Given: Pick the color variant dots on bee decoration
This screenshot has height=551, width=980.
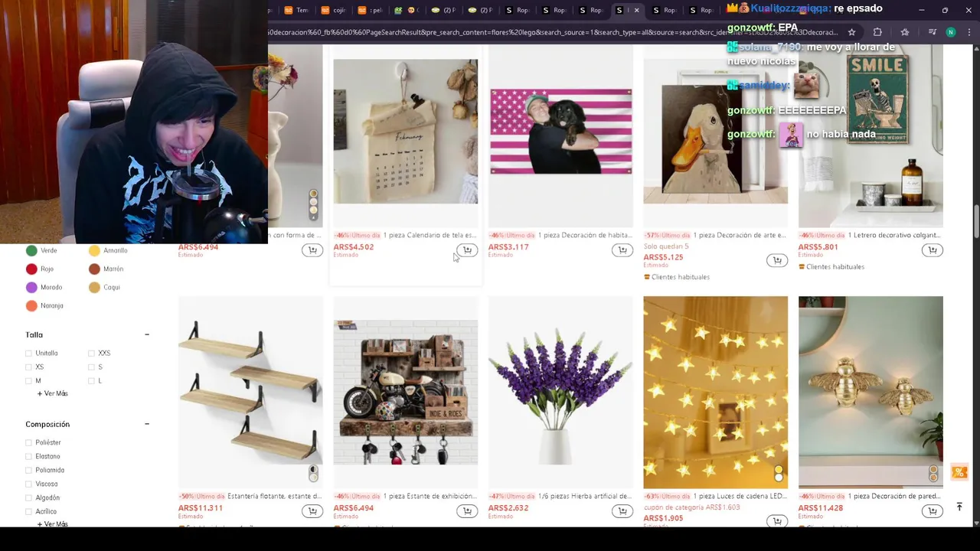Looking at the screenshot, I should tap(933, 474).
